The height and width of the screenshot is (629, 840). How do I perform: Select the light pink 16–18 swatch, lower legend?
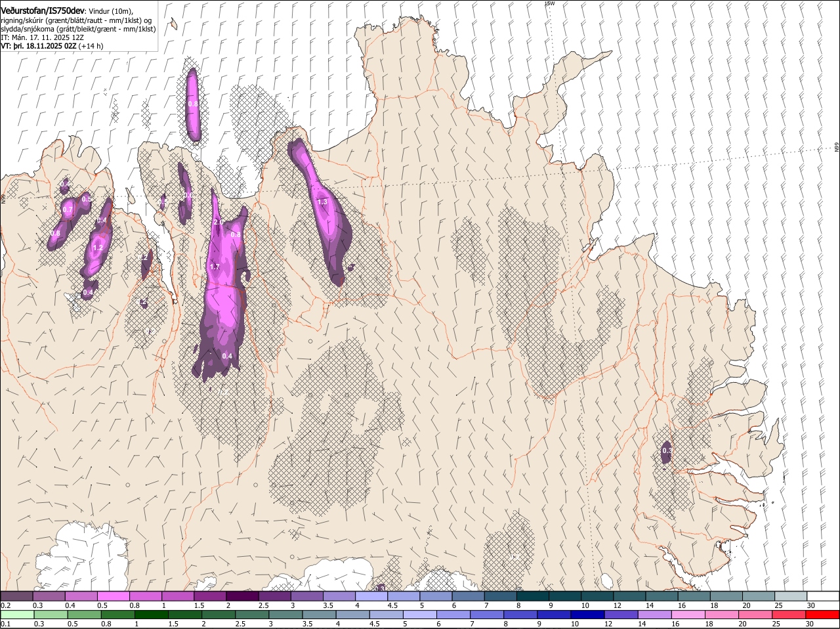tap(688, 615)
